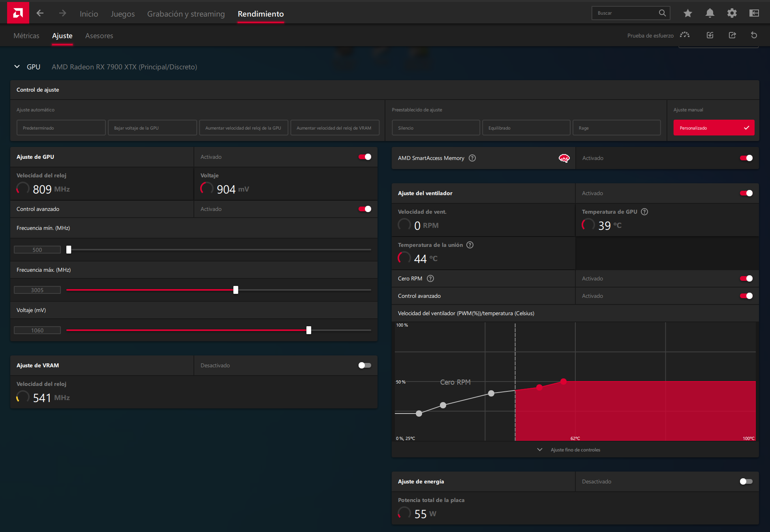Toggle Cero RPM switch
The width and height of the screenshot is (770, 532).
[746, 278]
